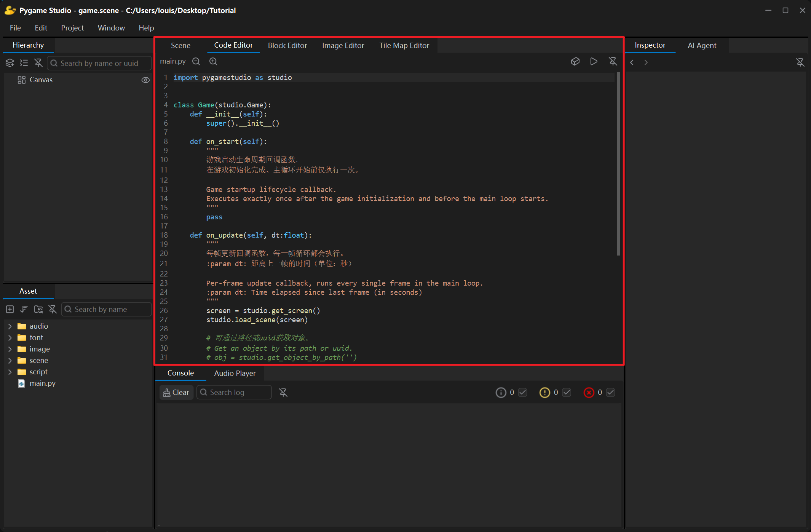Screen dimensions: 811x532
Task: Click the pin icon in Hierarchy toolbar
Action: (x=38, y=63)
